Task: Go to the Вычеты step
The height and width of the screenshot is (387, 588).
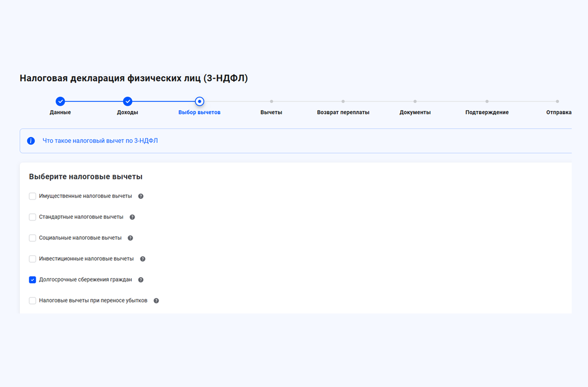Action: pos(271,112)
